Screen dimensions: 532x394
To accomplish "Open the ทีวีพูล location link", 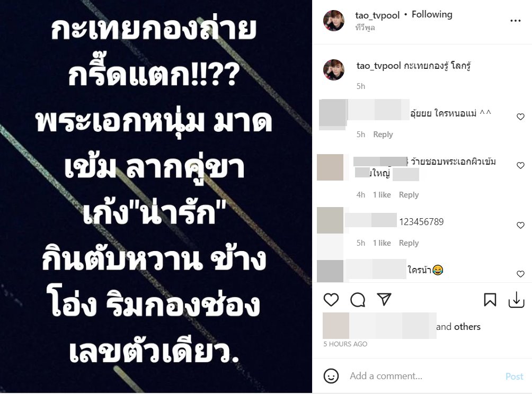I will click(x=365, y=28).
